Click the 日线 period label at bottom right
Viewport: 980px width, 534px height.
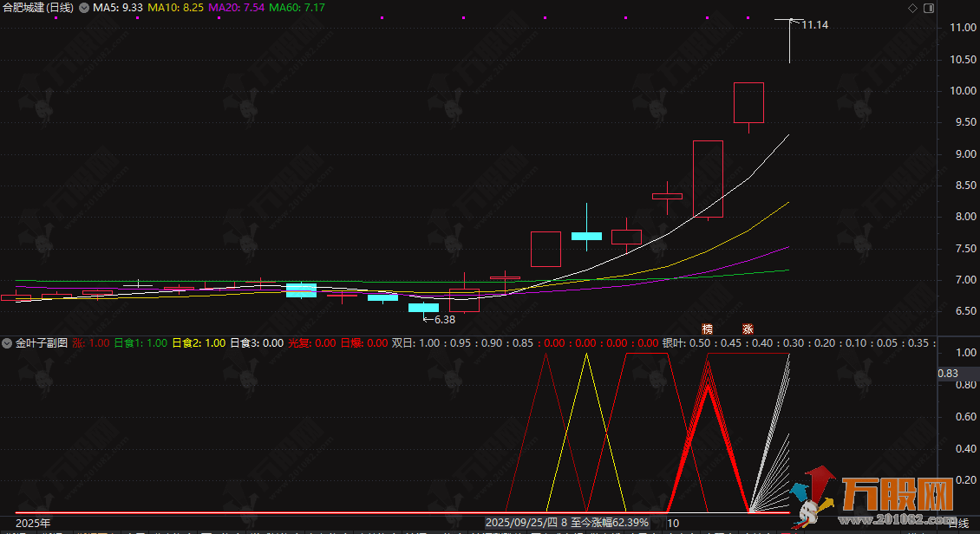tap(957, 524)
